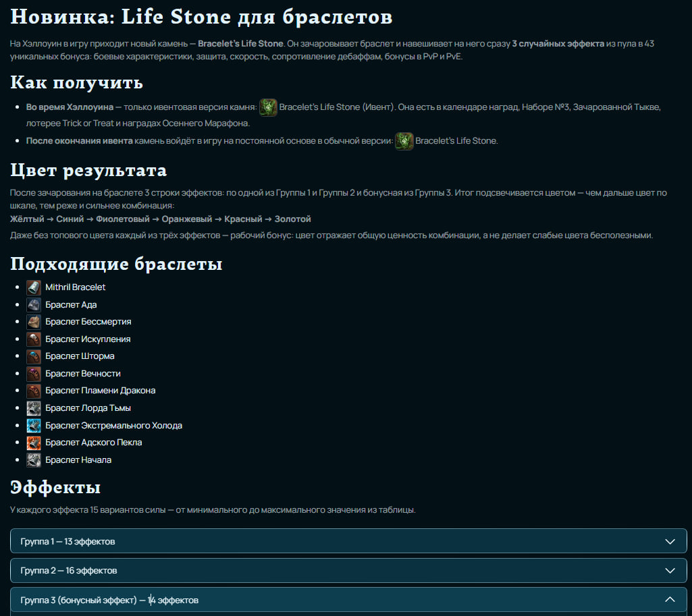Click the Браслет Экстремального Холода icon
The image size is (692, 616).
tap(34, 426)
